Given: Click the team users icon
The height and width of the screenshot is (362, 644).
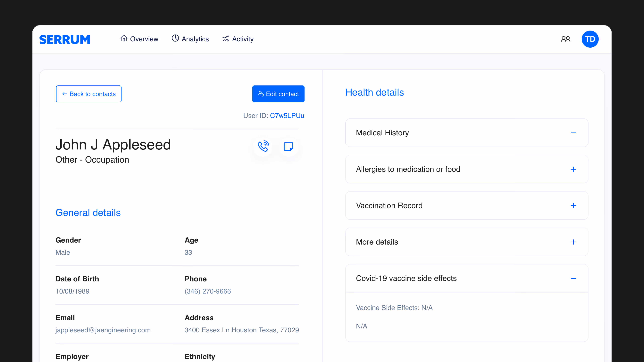Looking at the screenshot, I should (x=566, y=39).
